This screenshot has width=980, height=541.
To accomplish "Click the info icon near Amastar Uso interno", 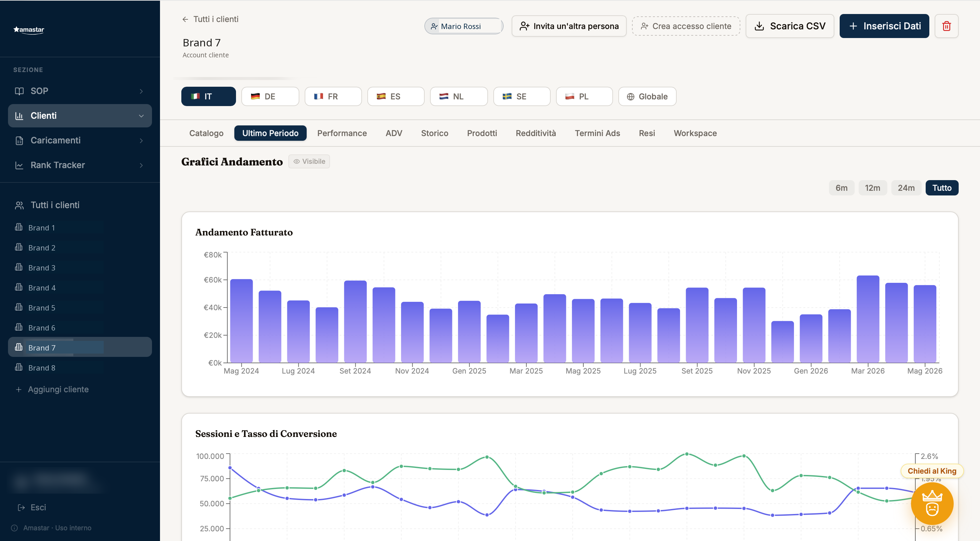I will (x=14, y=528).
